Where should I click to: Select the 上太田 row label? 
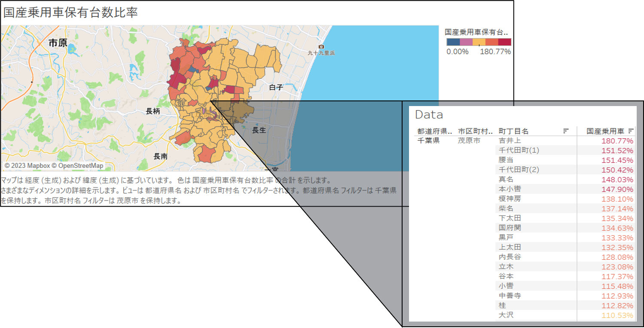[510, 247]
